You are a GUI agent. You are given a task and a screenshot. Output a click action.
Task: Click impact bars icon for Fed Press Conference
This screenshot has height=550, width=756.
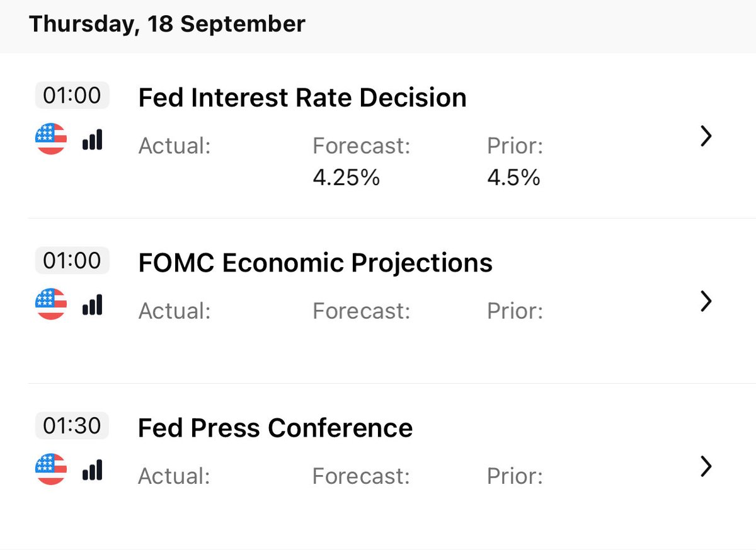coord(92,469)
